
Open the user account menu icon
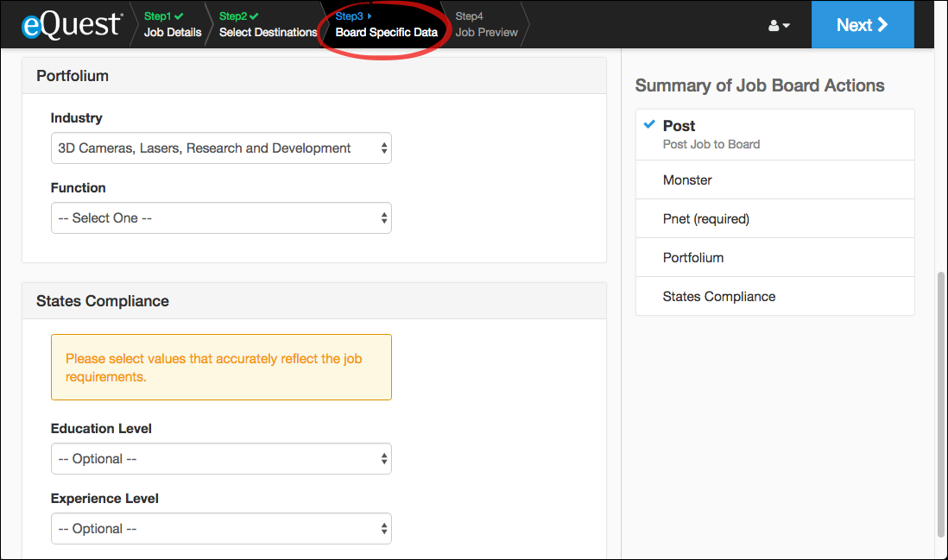coord(779,26)
